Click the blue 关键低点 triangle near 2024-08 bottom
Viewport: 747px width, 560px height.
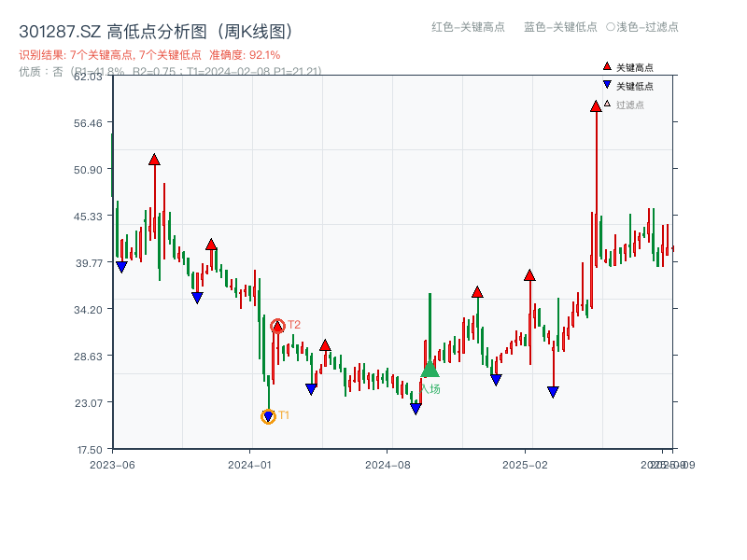[416, 407]
